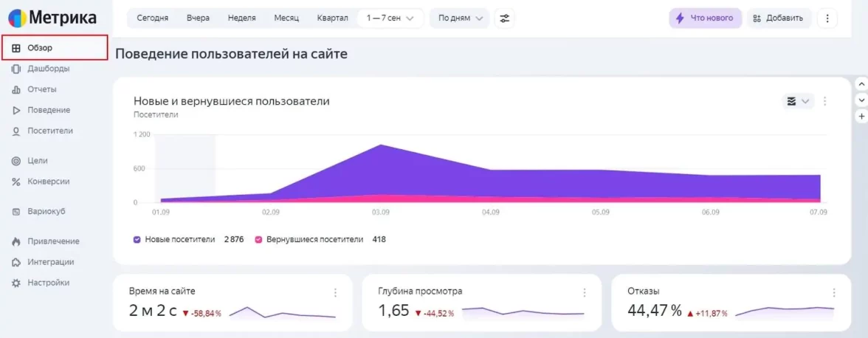The height and width of the screenshot is (338, 868).
Task: Click the 03.09 axis date label
Action: 379,213
